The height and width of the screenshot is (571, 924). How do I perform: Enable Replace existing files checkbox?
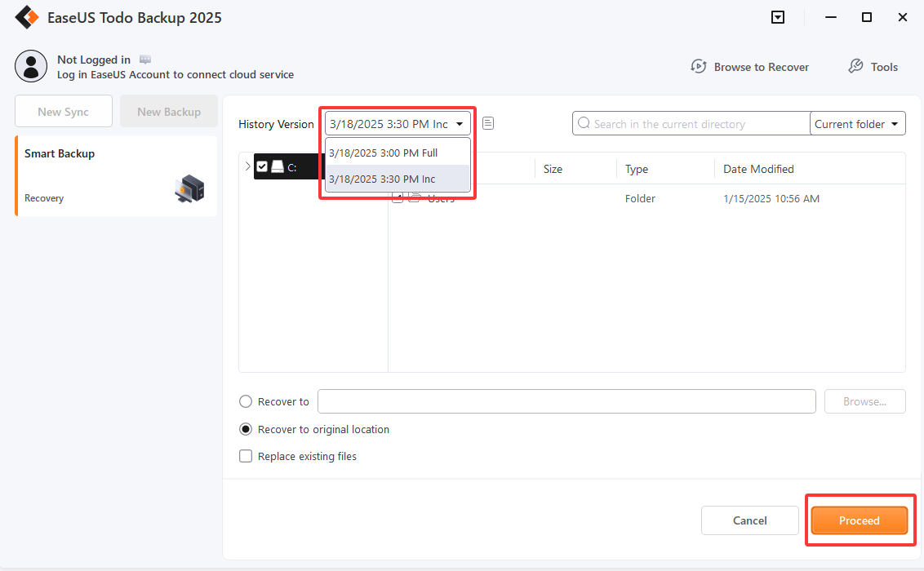[x=246, y=456]
